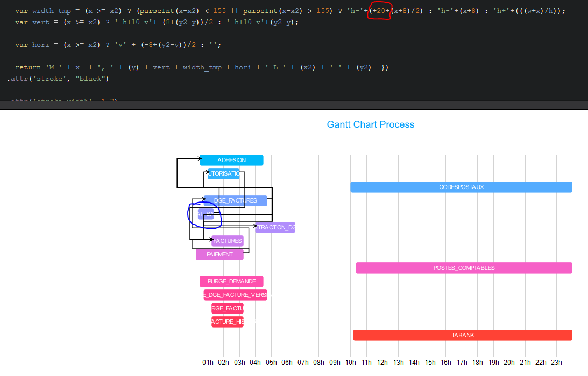The height and width of the screenshot is (376, 588).
Task: Select the POSTES_COMPTABLES pink bar
Action: (x=464, y=268)
